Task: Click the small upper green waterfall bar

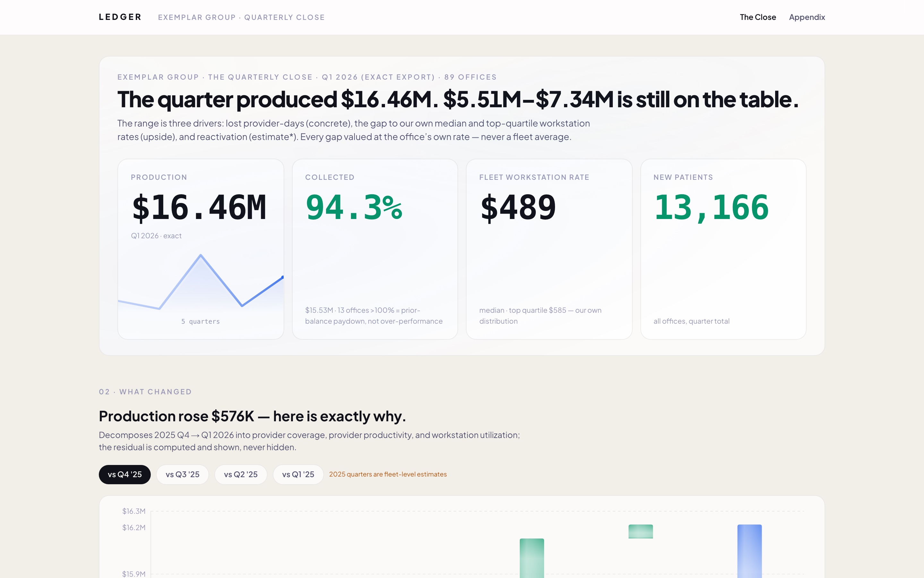Action: pos(641,531)
